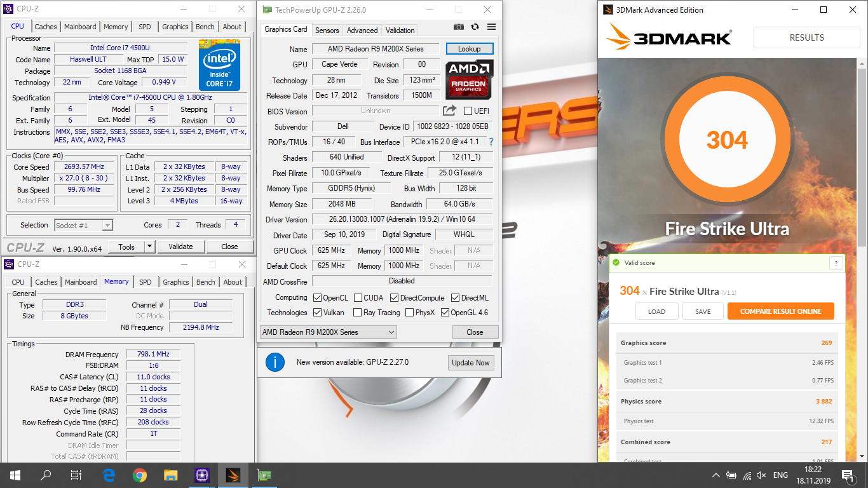Open SPD tab in CPU-Z memory window
Screen dimensions: 868x488
[146, 282]
